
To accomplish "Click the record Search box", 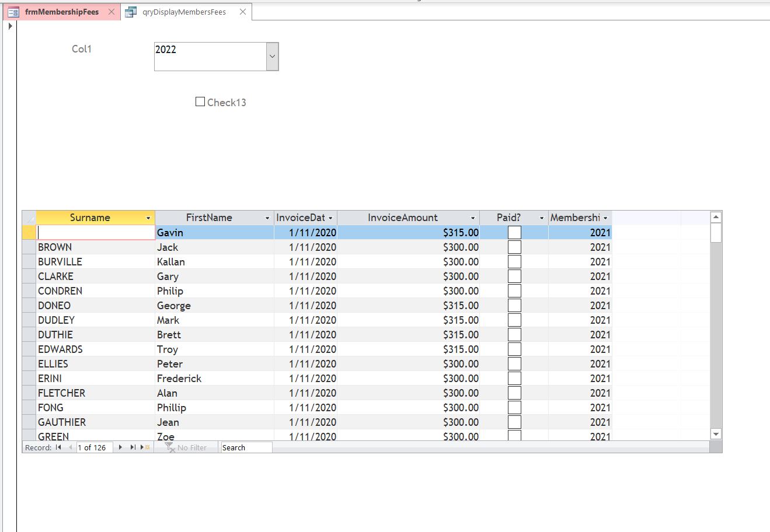I will pyautogui.click(x=246, y=447).
